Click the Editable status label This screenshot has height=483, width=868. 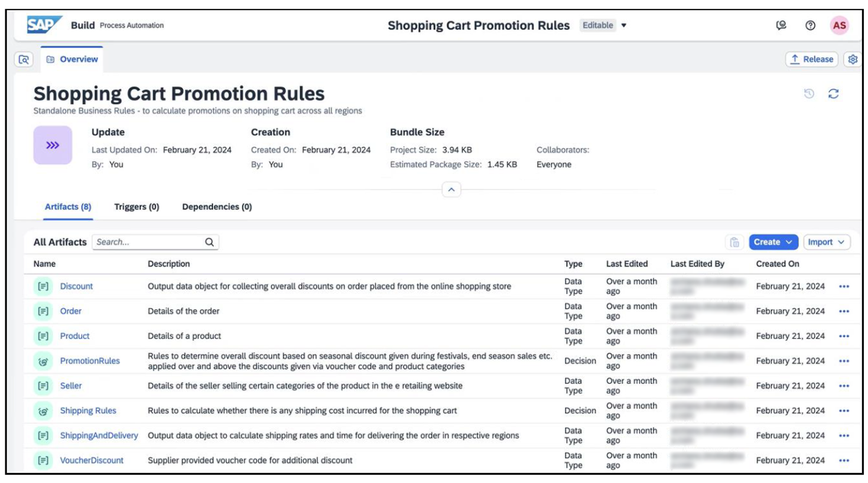click(x=597, y=25)
